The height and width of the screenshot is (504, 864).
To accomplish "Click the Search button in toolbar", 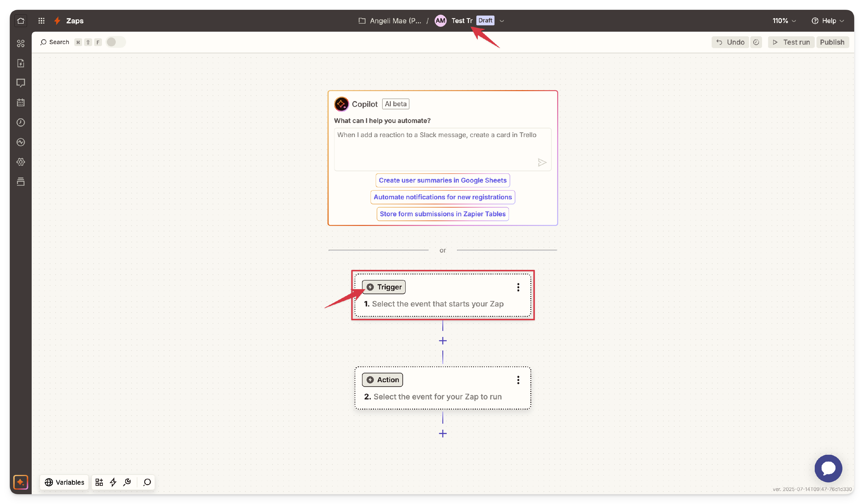I will [55, 42].
